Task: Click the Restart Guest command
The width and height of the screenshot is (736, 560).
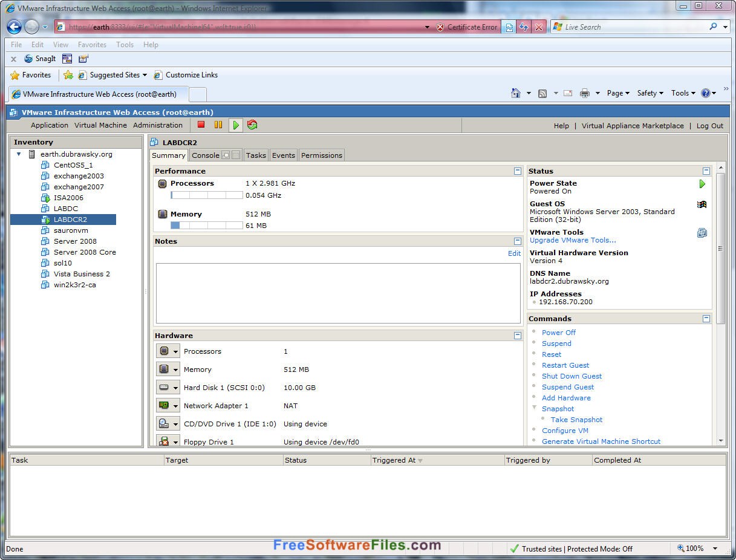Action: pos(565,365)
